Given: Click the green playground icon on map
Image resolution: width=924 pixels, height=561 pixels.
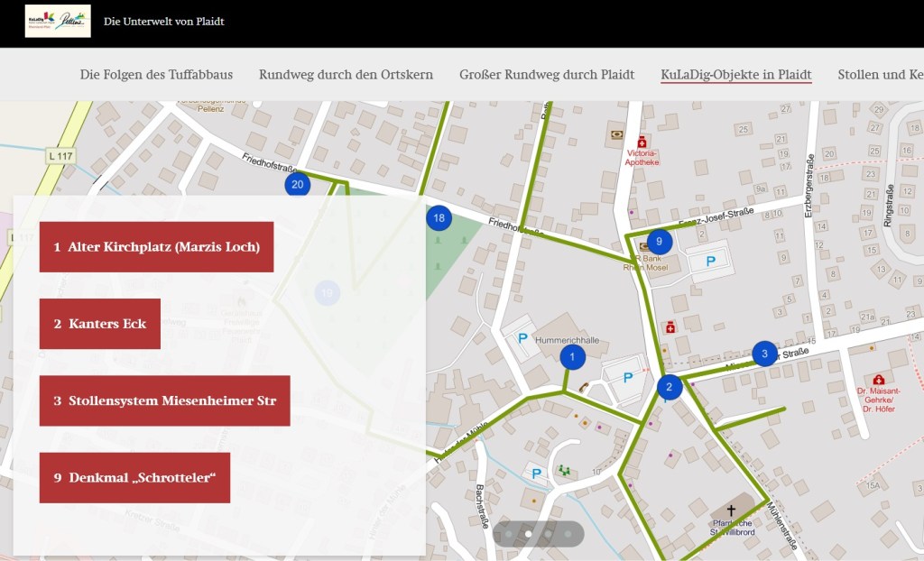Looking at the screenshot, I should point(566,470).
